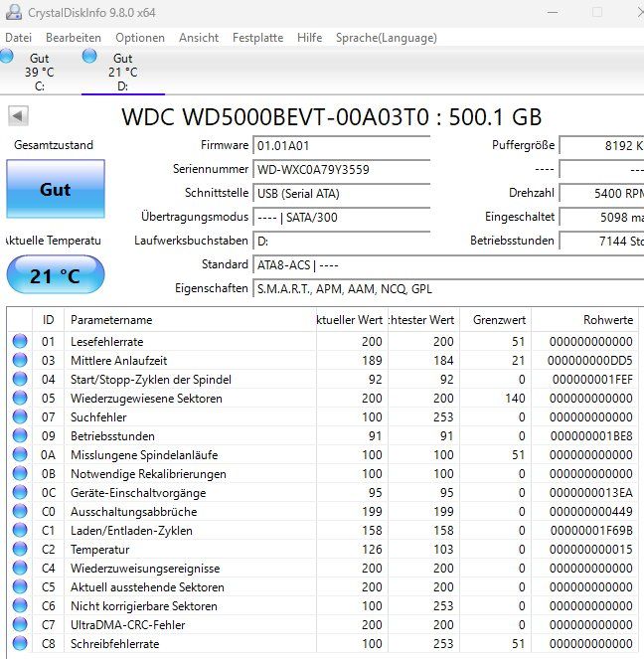Click the Standard field ATA8-ACS
The image size is (644, 659).
(448, 265)
